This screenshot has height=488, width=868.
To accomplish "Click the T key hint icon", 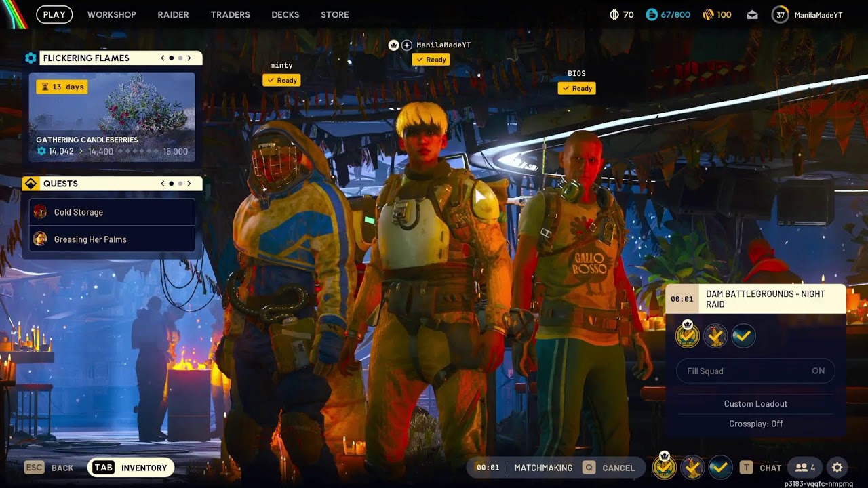I will [746, 468].
